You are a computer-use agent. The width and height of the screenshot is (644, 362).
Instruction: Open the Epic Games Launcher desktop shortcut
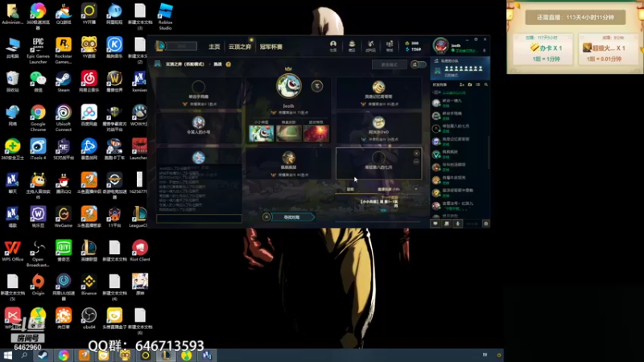[38, 50]
